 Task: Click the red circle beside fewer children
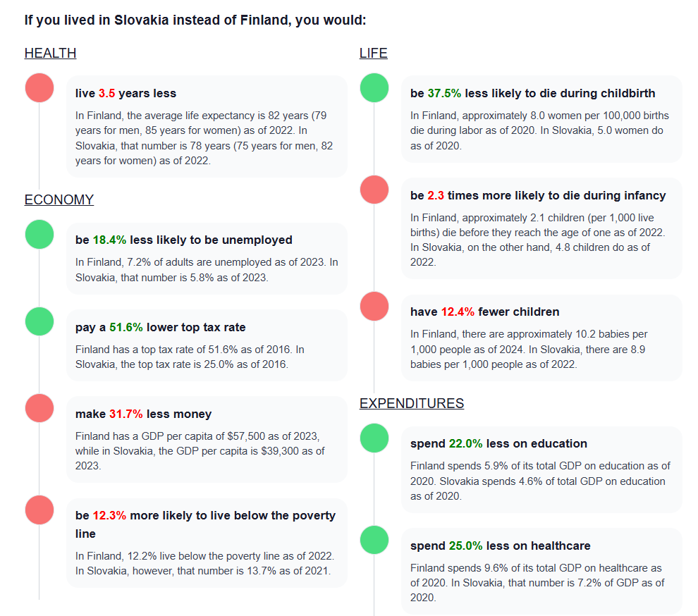point(374,306)
